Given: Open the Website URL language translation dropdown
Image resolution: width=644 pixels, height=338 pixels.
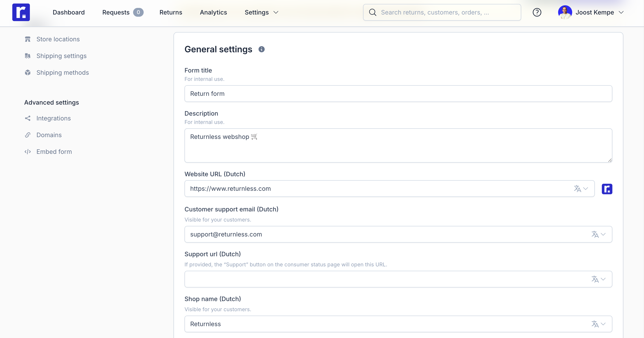Looking at the screenshot, I should tap(581, 188).
